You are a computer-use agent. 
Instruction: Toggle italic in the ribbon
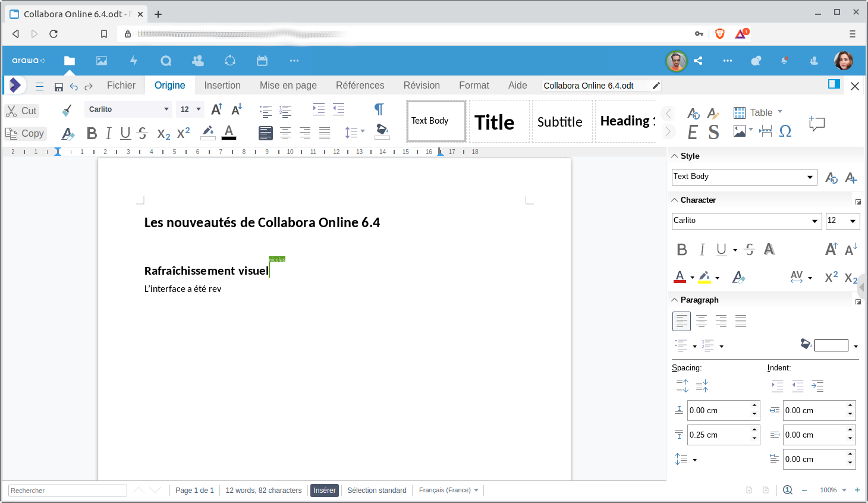tap(108, 133)
